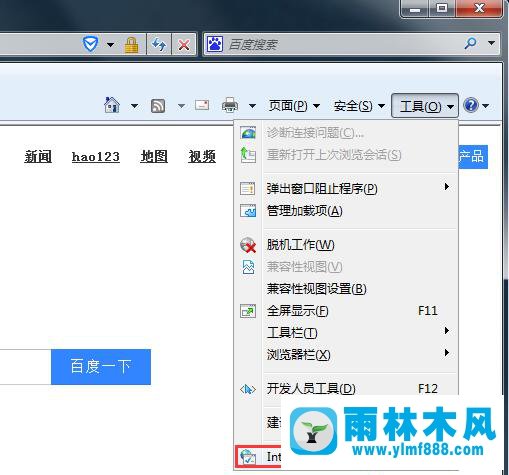The width and height of the screenshot is (509, 475).
Task: Expand the feeds dropdown arrow
Action: 181,106
